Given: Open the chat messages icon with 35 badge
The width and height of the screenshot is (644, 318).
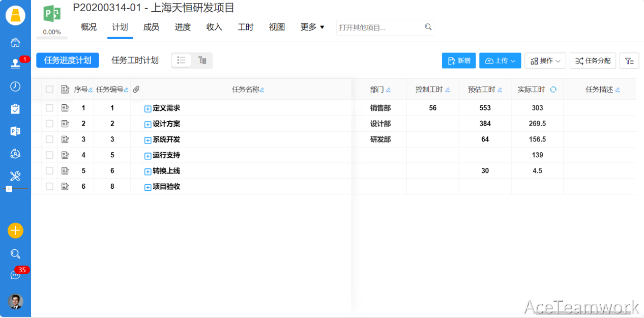Looking at the screenshot, I should pos(15,275).
